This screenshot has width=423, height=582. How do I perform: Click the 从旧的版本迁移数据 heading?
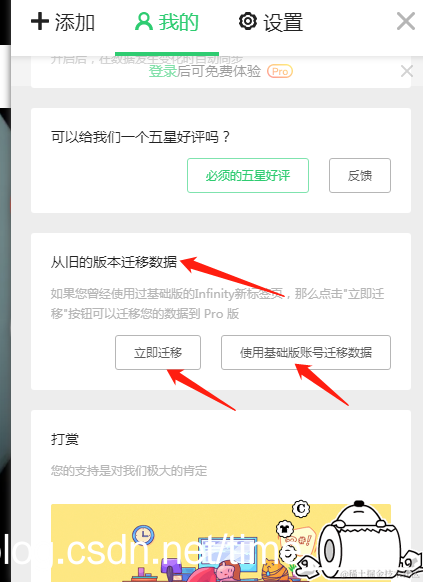point(114,262)
